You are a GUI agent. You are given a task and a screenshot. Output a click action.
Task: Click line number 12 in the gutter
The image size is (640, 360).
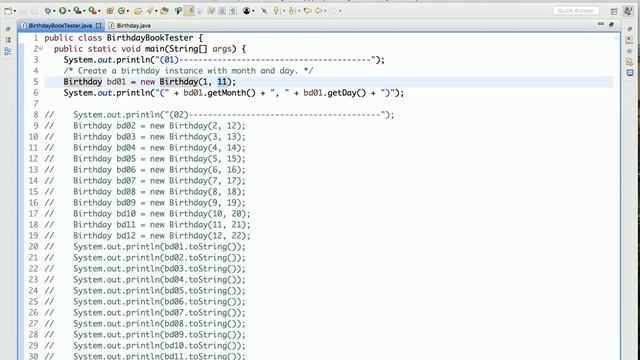click(33, 159)
